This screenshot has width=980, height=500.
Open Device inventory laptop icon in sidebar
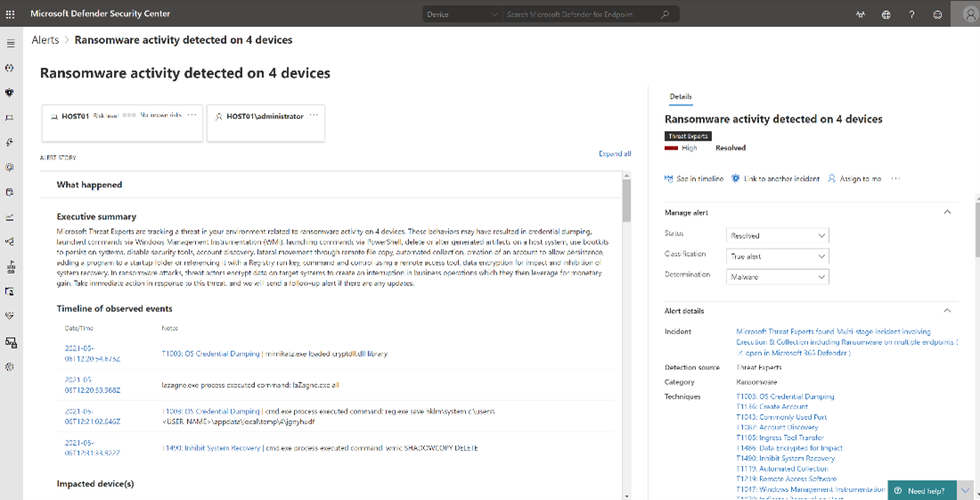tap(10, 118)
